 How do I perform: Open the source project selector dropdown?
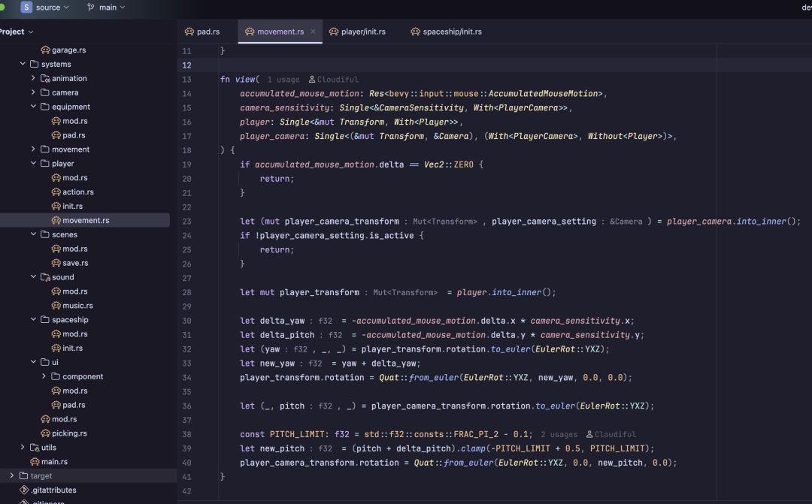pyautogui.click(x=44, y=8)
